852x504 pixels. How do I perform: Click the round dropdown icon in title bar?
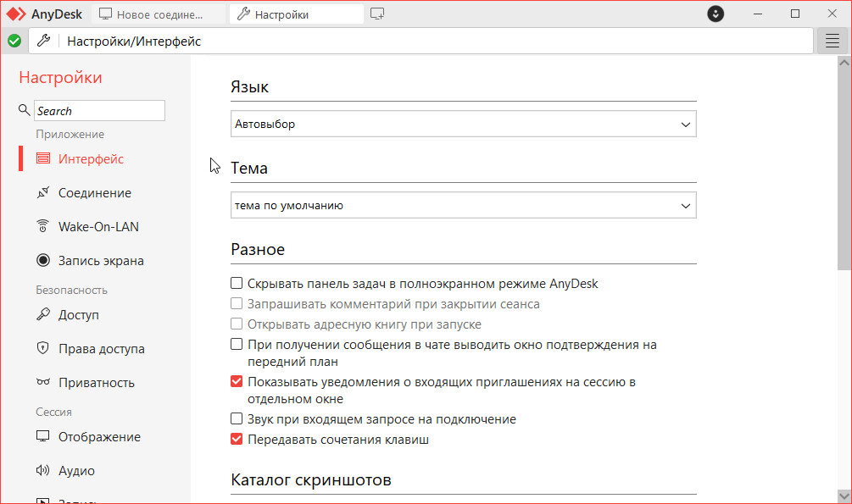(x=716, y=14)
